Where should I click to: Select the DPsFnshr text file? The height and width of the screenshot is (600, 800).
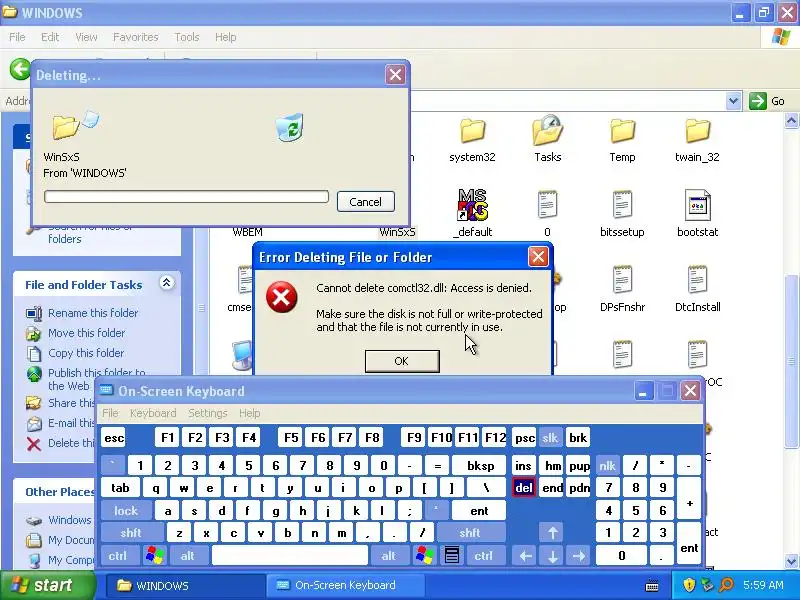(x=622, y=280)
